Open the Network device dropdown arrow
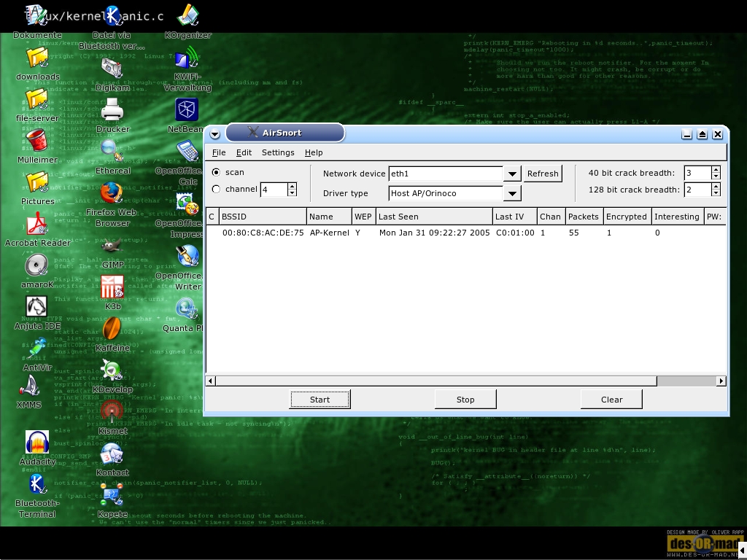This screenshot has height=560, width=747. [512, 174]
